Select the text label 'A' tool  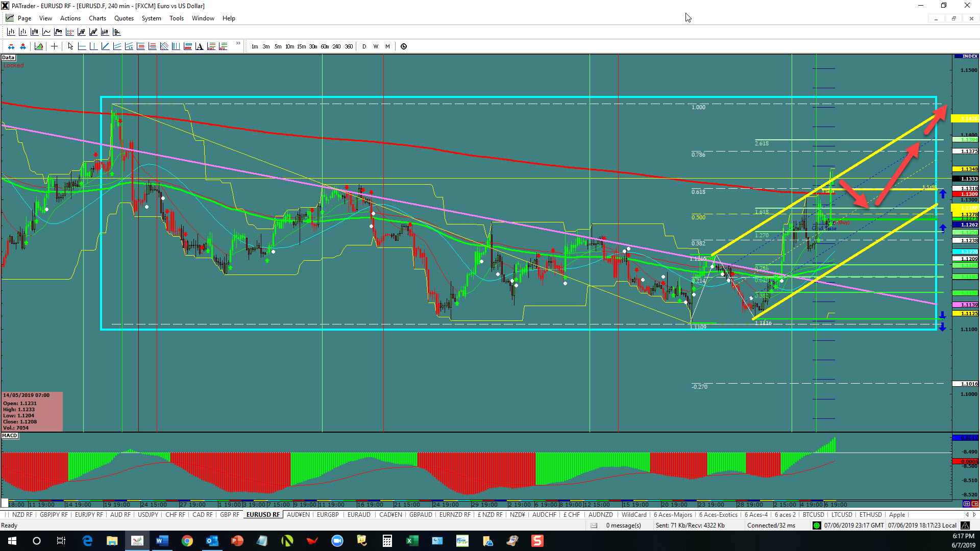click(199, 46)
